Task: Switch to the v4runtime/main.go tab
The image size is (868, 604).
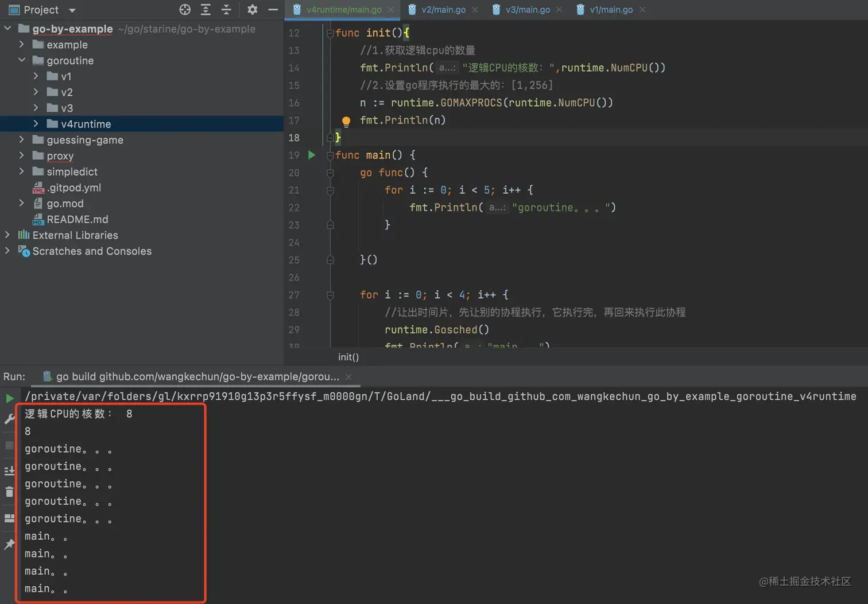Action: point(343,10)
